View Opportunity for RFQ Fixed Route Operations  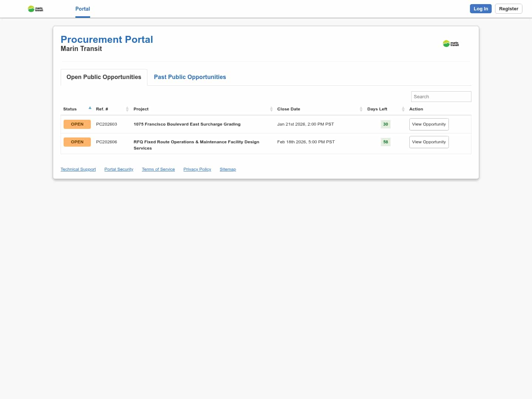coord(429,142)
